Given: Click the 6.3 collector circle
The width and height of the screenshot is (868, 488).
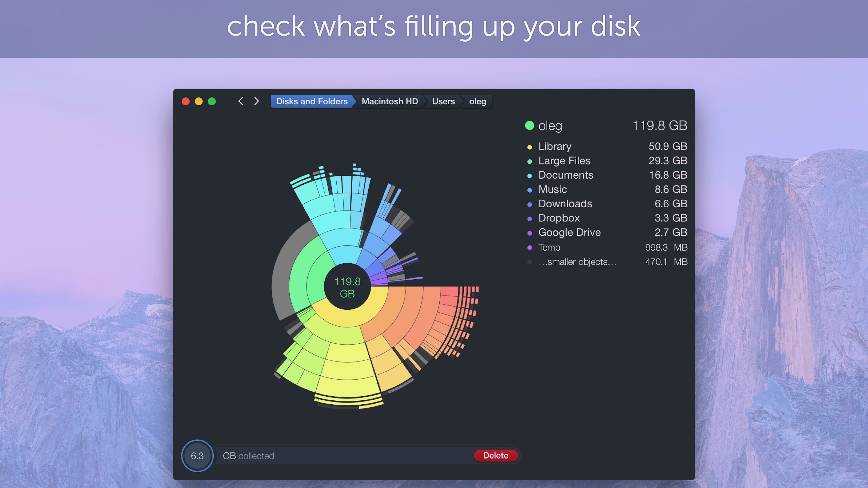Looking at the screenshot, I should pos(197,456).
